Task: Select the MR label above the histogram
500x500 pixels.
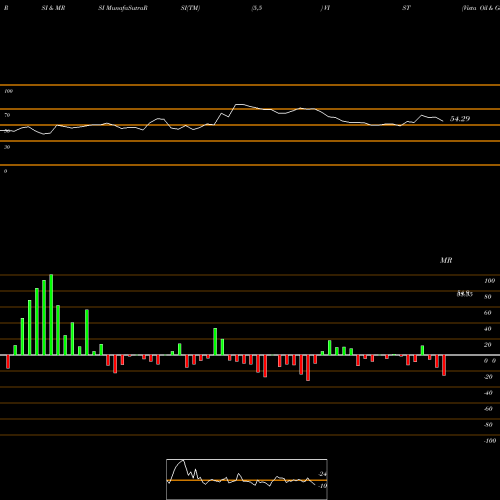Action: (x=446, y=260)
